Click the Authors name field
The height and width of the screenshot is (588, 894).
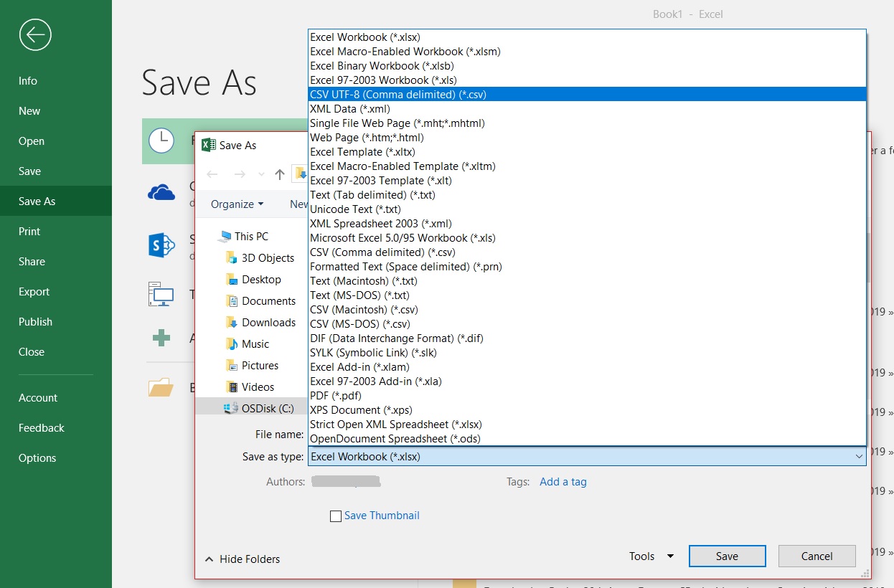coord(347,482)
